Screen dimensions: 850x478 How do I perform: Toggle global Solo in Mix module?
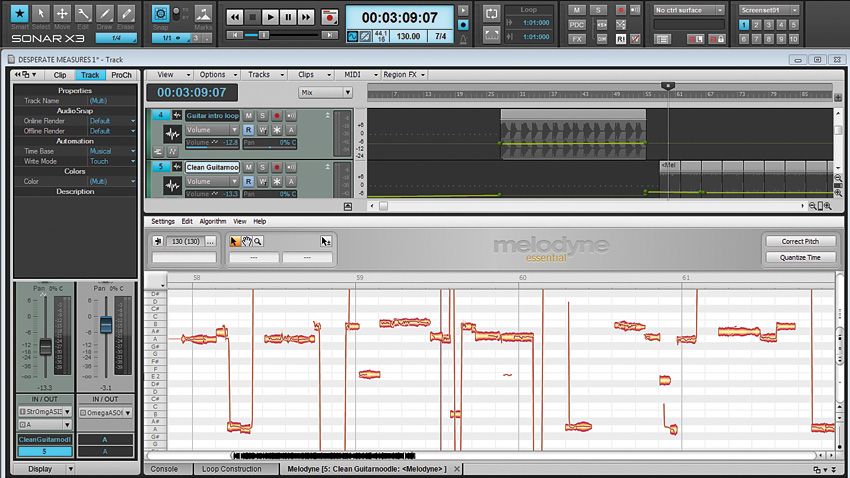(x=598, y=10)
